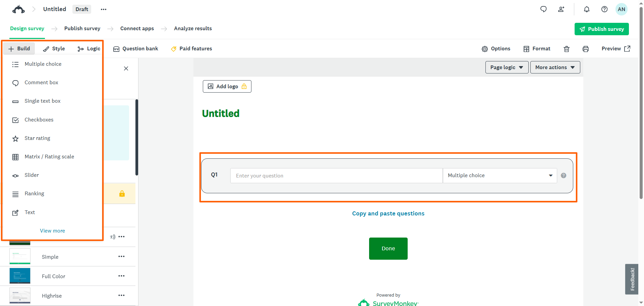Open options for the Full Color theme

(121, 276)
